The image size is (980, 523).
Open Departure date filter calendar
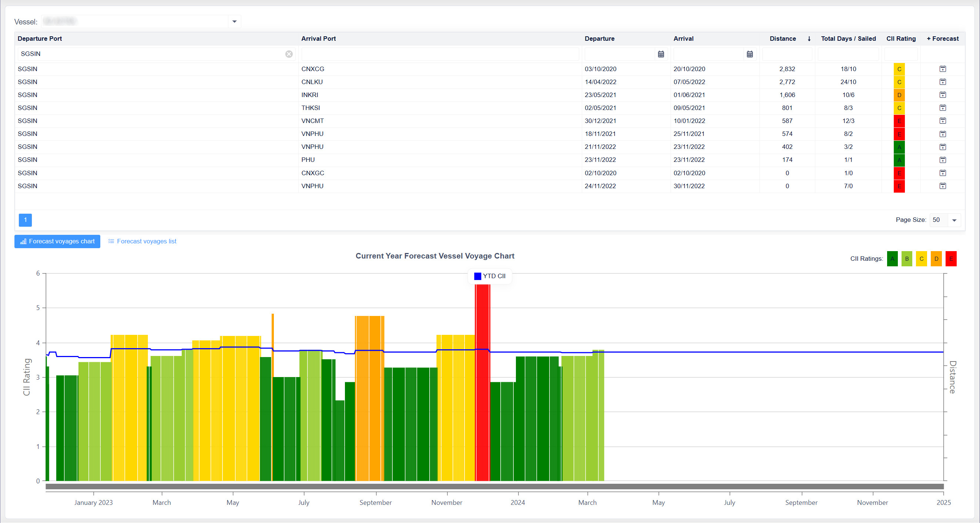(x=661, y=54)
